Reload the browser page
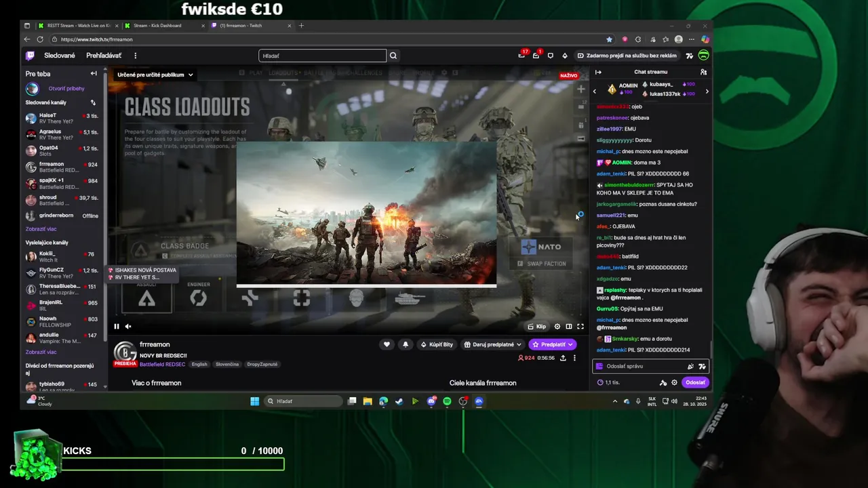This screenshot has width=868, height=488. coord(40,39)
